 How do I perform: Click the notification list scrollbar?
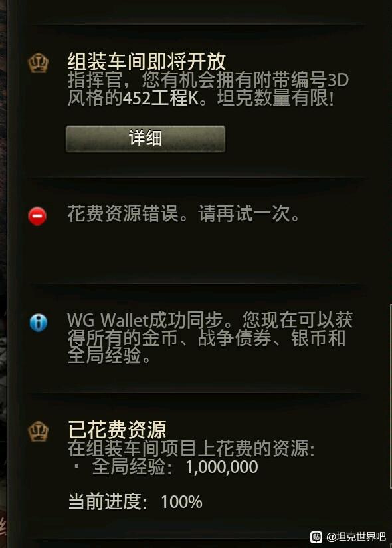390,396
